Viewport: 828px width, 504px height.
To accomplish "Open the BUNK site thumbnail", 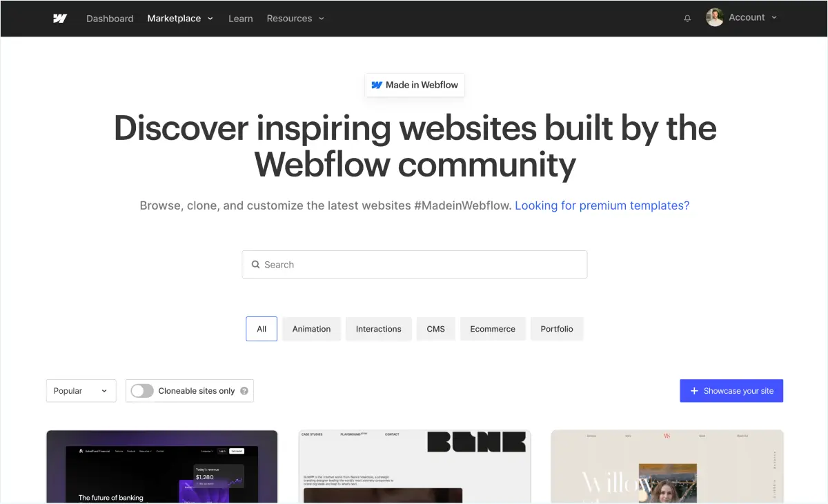I will (415, 467).
